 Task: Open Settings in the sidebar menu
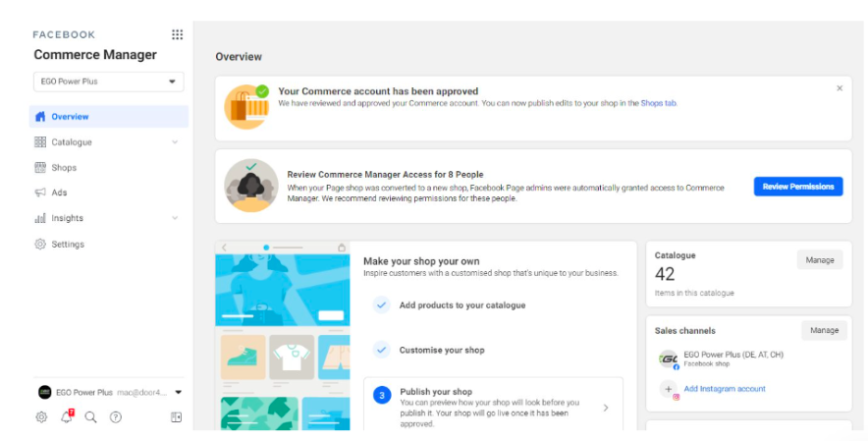[68, 244]
